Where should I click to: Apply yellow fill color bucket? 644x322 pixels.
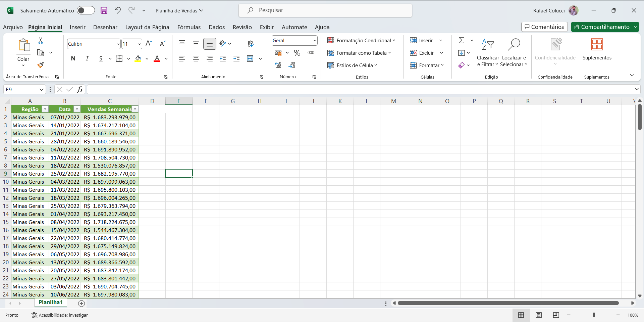tap(138, 59)
